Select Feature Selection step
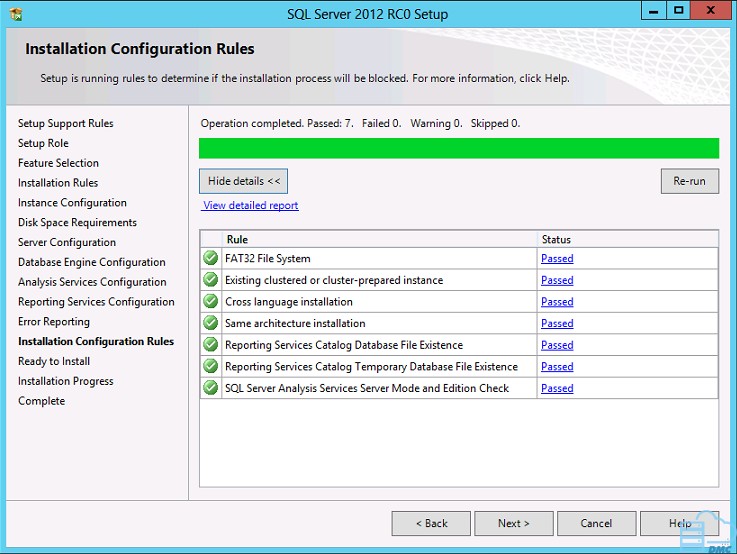This screenshot has width=737, height=554. click(58, 163)
